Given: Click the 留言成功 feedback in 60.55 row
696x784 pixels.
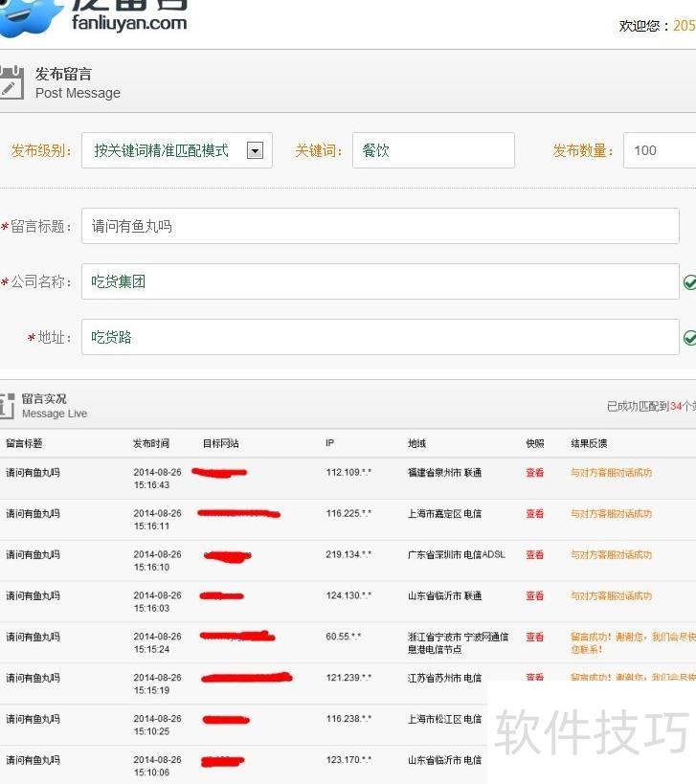Looking at the screenshot, I should (634, 643).
